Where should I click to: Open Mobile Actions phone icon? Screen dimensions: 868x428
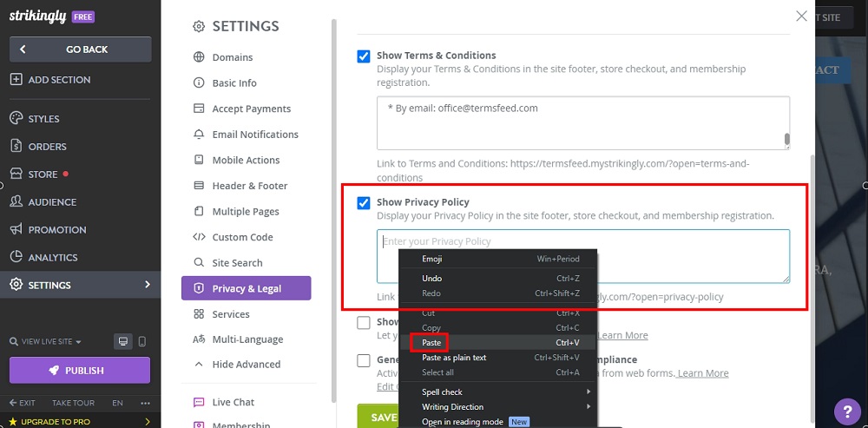pyautogui.click(x=199, y=160)
